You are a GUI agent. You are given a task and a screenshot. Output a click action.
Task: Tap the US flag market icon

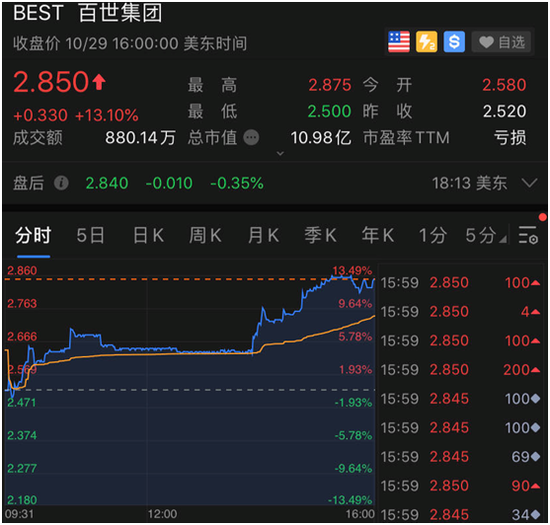click(x=399, y=42)
